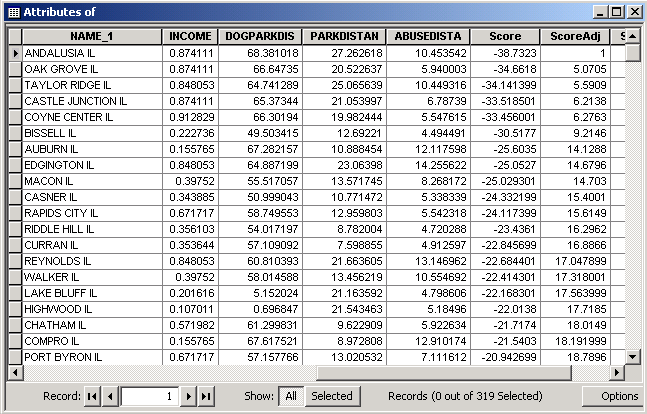The width and height of the screenshot is (647, 414).
Task: Maximize the Attributes window
Action: (614, 12)
